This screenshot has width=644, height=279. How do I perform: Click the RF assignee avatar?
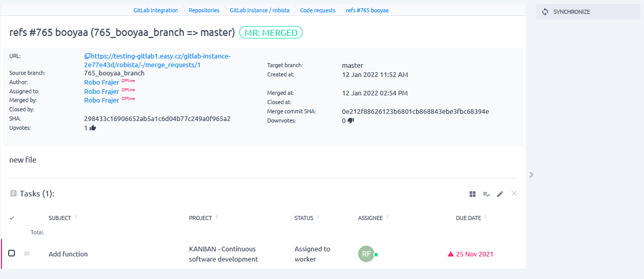pos(366,254)
